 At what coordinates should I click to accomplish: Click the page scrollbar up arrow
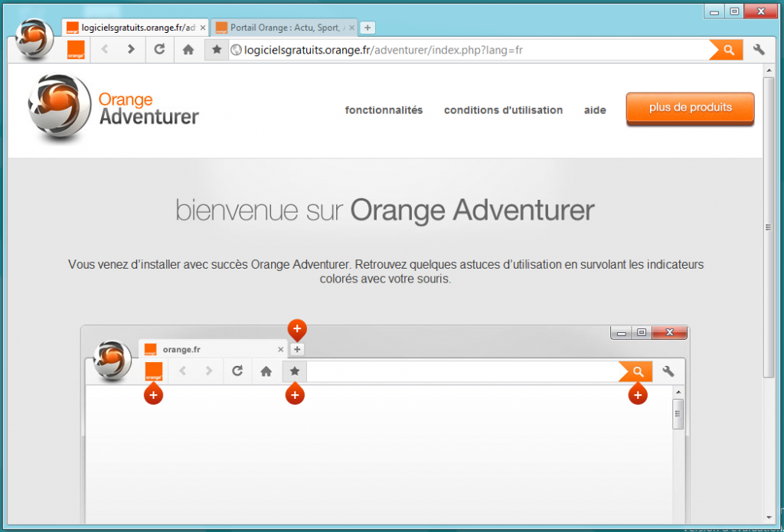coord(769,71)
